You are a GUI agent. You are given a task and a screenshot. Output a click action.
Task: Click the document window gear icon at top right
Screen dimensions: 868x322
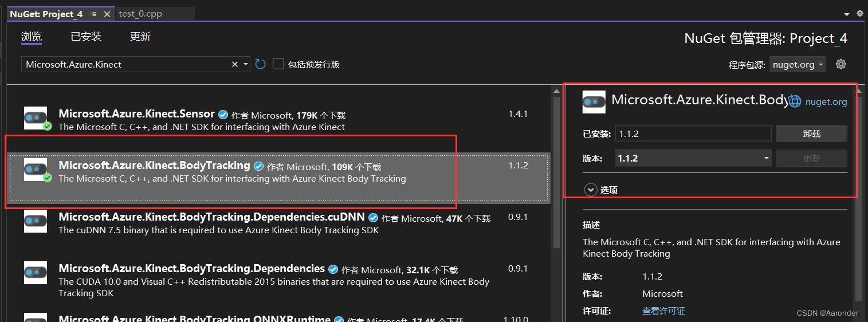coord(859,13)
